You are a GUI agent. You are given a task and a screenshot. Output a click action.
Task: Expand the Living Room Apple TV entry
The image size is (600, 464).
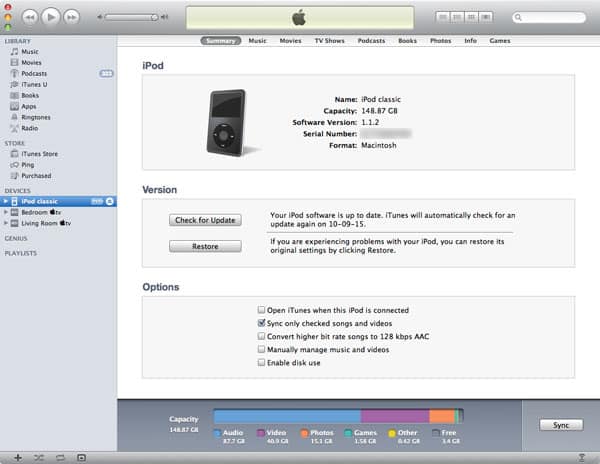pyautogui.click(x=6, y=223)
